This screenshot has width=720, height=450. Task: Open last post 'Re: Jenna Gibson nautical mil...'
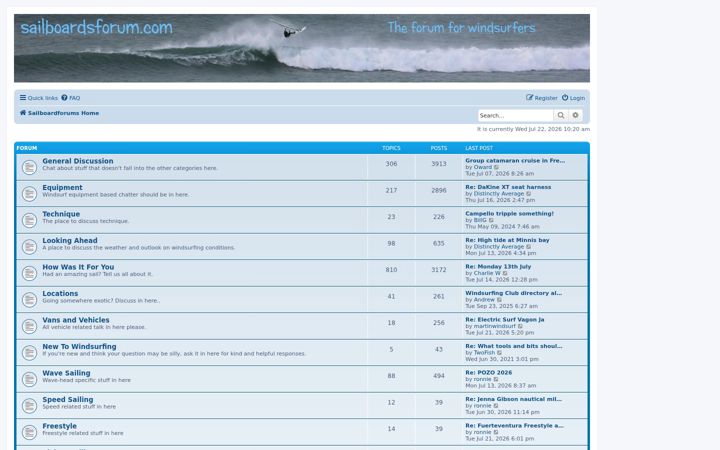pos(513,399)
